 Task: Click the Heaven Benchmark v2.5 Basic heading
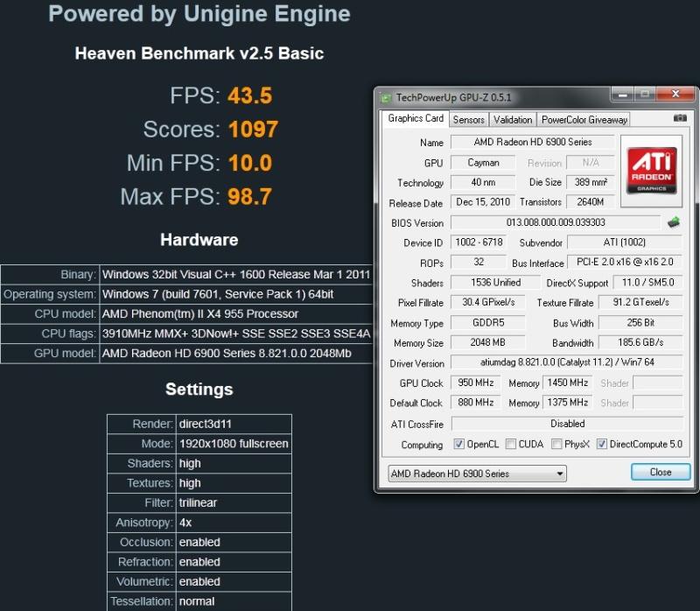tap(199, 53)
